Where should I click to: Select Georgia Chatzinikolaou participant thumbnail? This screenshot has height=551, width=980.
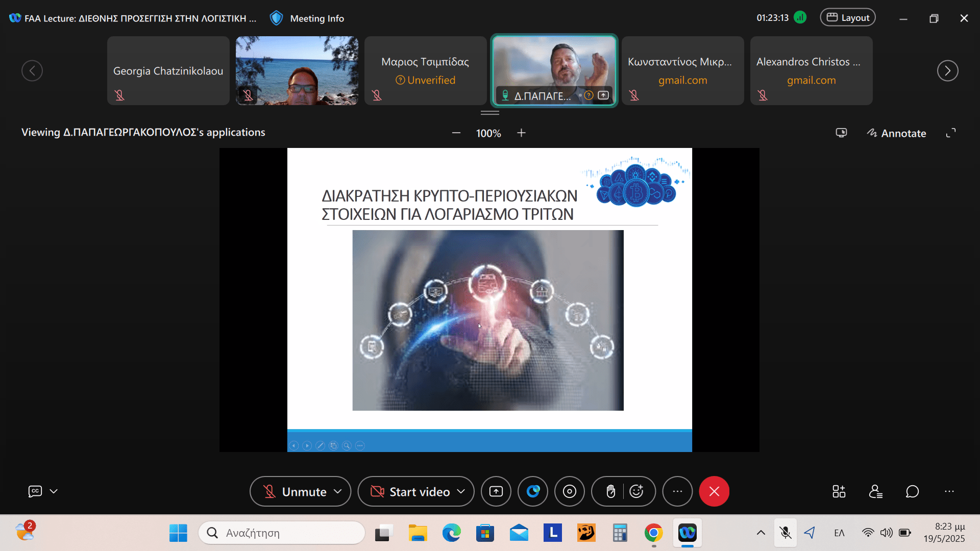tap(168, 70)
